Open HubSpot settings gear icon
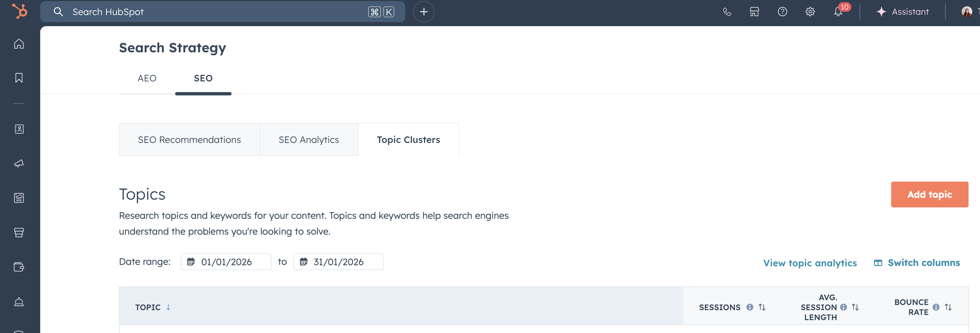The height and width of the screenshot is (333, 980). coord(810,11)
